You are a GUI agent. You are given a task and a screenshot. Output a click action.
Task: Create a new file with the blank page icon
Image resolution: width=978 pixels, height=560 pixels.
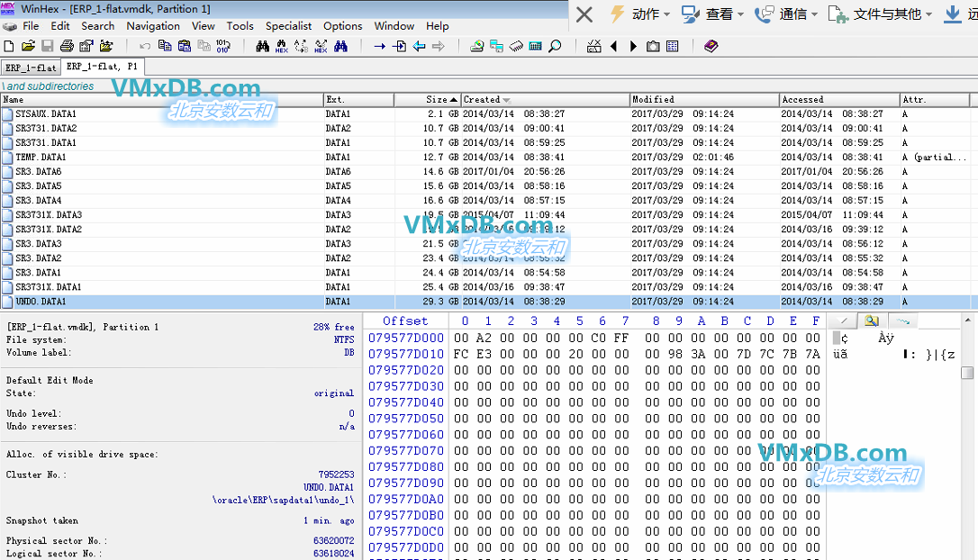click(x=9, y=46)
